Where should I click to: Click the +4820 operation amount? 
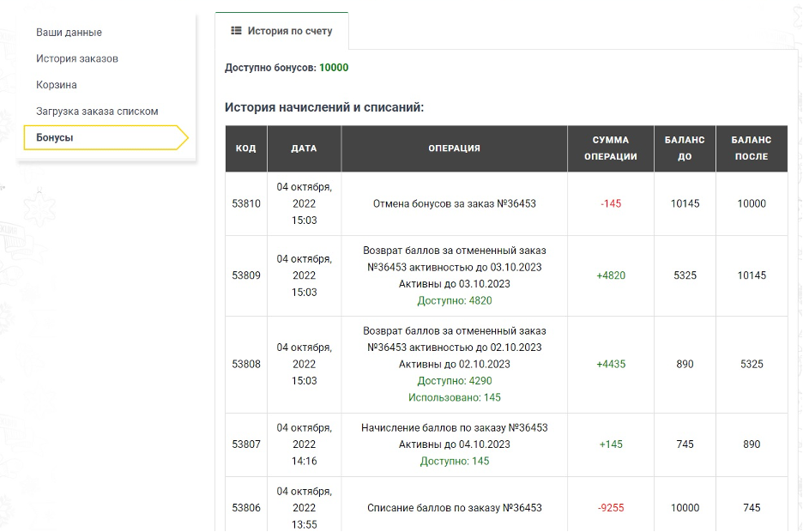pyautogui.click(x=611, y=275)
